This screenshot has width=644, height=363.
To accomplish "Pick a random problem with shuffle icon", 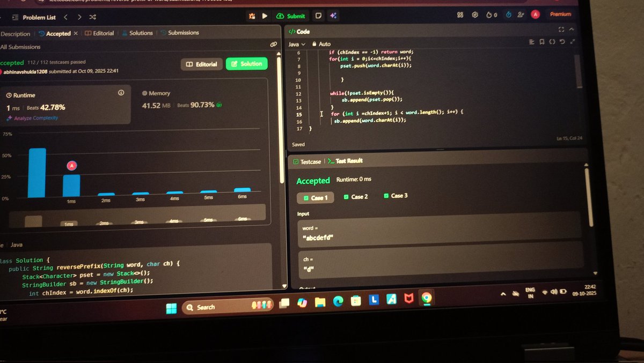I will pos(93,17).
